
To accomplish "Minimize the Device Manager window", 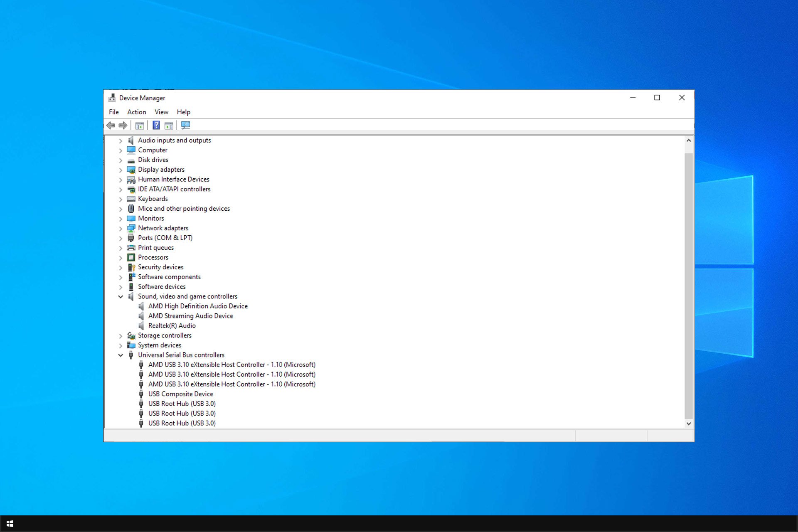I will tap(633, 98).
